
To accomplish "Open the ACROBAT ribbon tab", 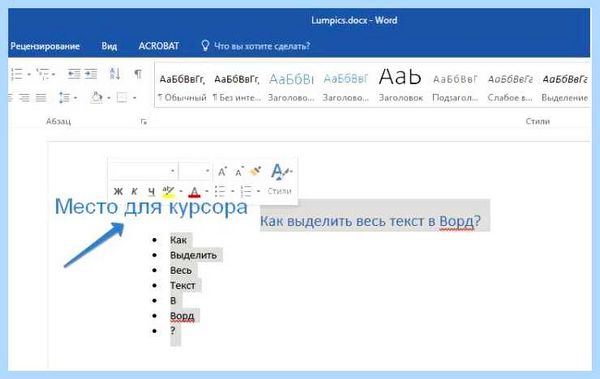I will (x=159, y=46).
